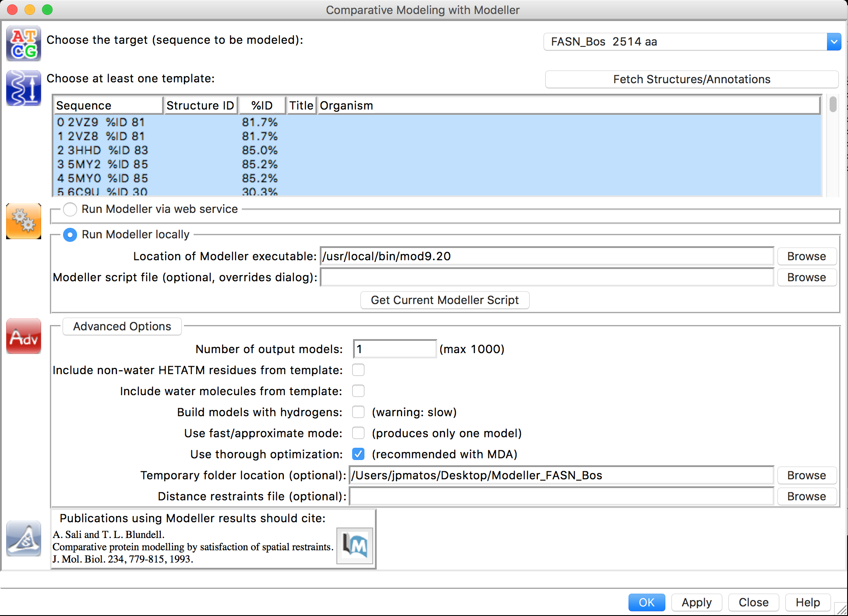
Task: Uncheck Use thorough optimization checkbox
Action: pos(358,454)
